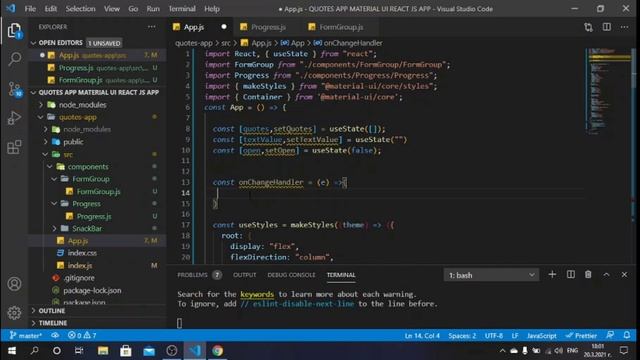Screen dimensions: 640x360
Task: Open Chrome from taskbar
Action: click(x=218, y=351)
